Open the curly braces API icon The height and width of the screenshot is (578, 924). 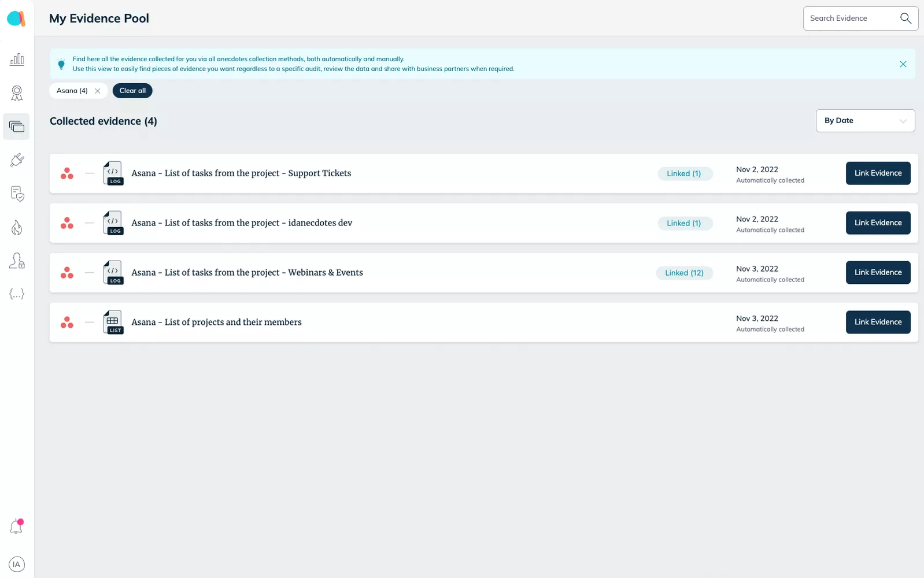click(x=17, y=294)
